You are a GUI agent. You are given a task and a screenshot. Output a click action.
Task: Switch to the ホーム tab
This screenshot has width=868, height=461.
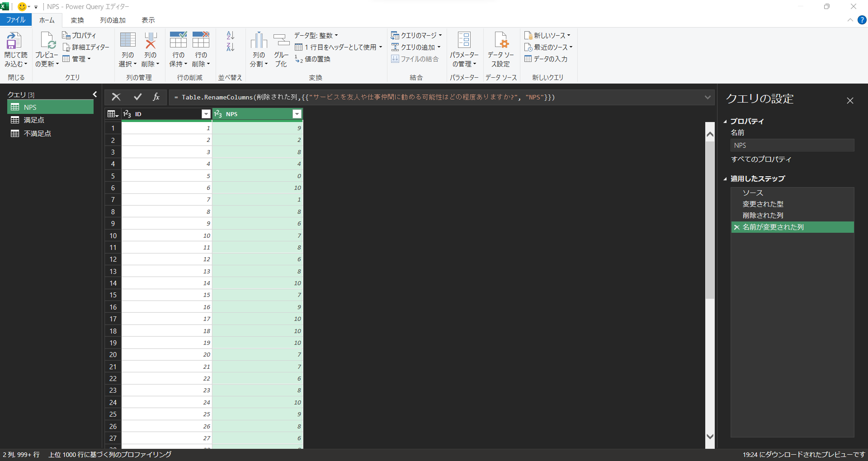coord(47,20)
